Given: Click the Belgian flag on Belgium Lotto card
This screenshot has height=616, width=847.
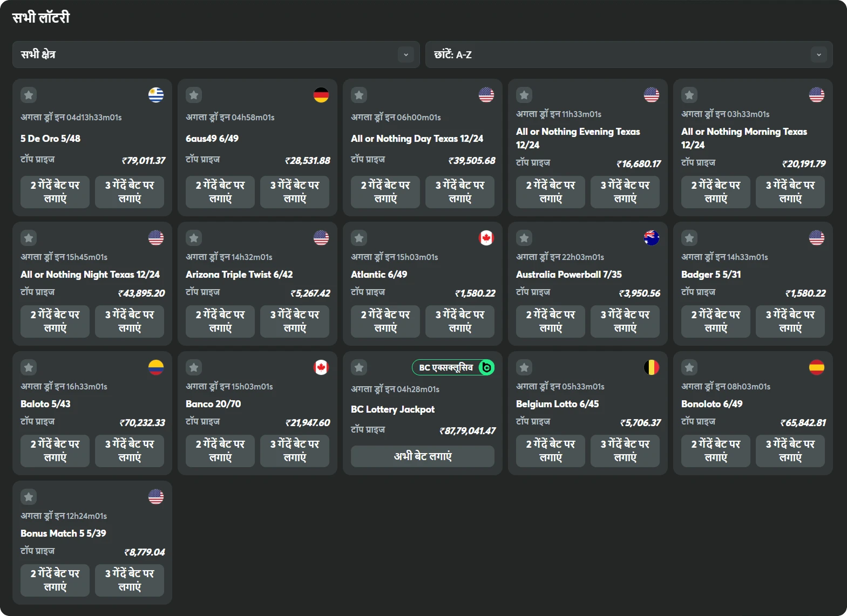Looking at the screenshot, I should (652, 367).
